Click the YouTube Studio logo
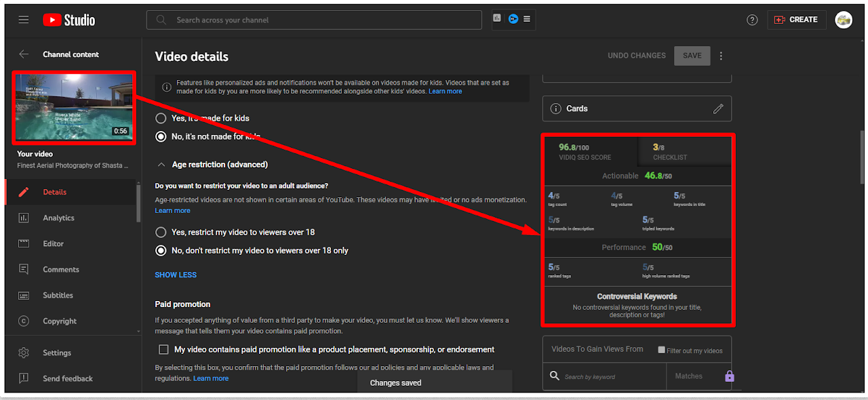This screenshot has height=400, width=868. pyautogui.click(x=68, y=20)
